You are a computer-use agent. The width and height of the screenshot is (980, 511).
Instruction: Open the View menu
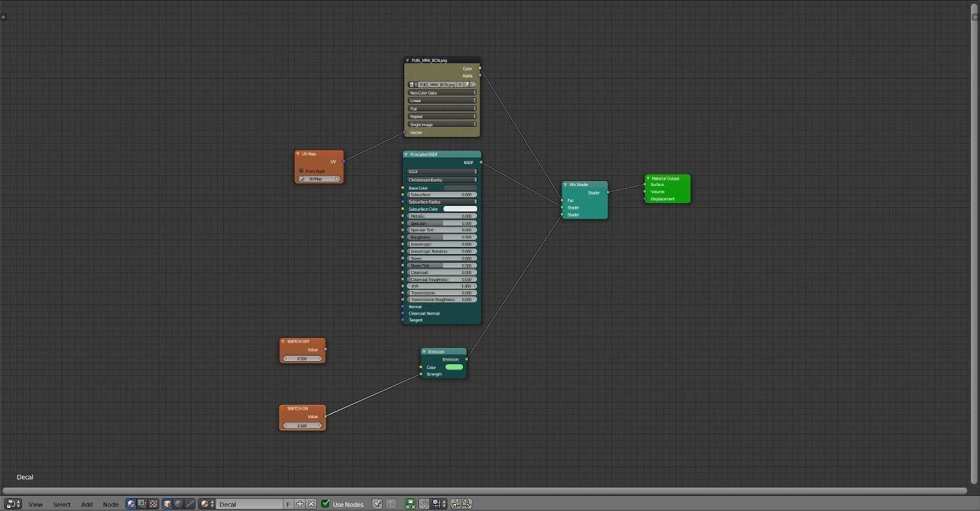(35, 504)
